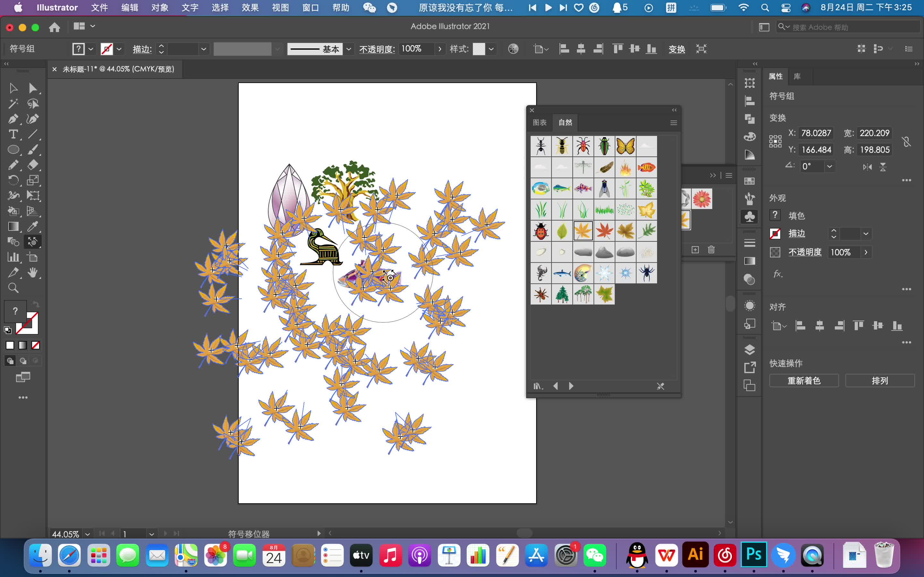Click the 重新着色 recolor button

pyautogui.click(x=803, y=380)
